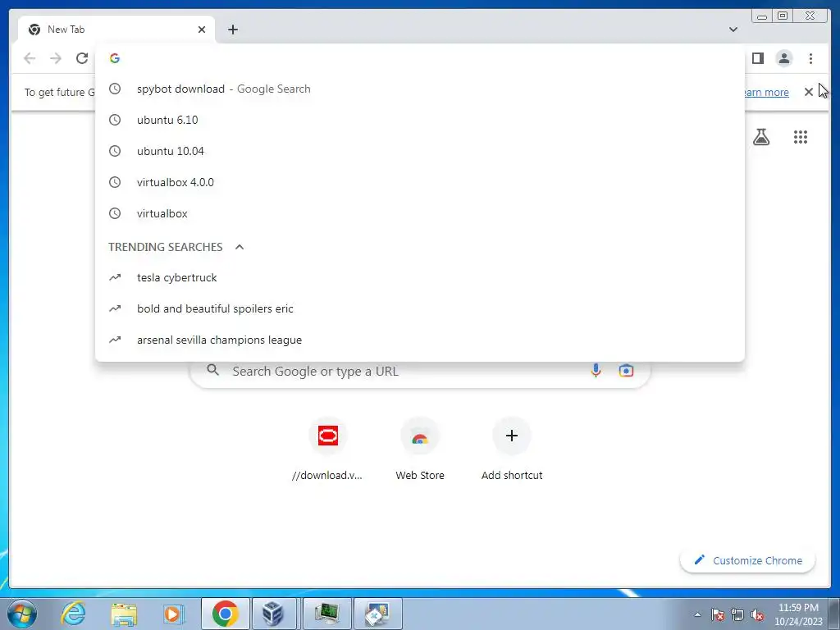Click the browser back arrow
The image size is (840, 630).
click(x=30, y=58)
